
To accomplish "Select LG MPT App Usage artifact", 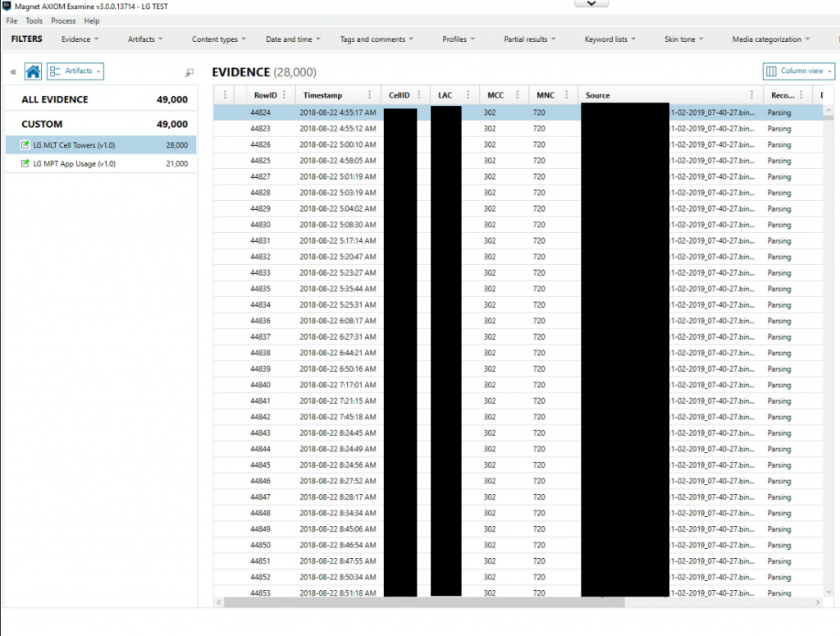I will pyautogui.click(x=74, y=163).
